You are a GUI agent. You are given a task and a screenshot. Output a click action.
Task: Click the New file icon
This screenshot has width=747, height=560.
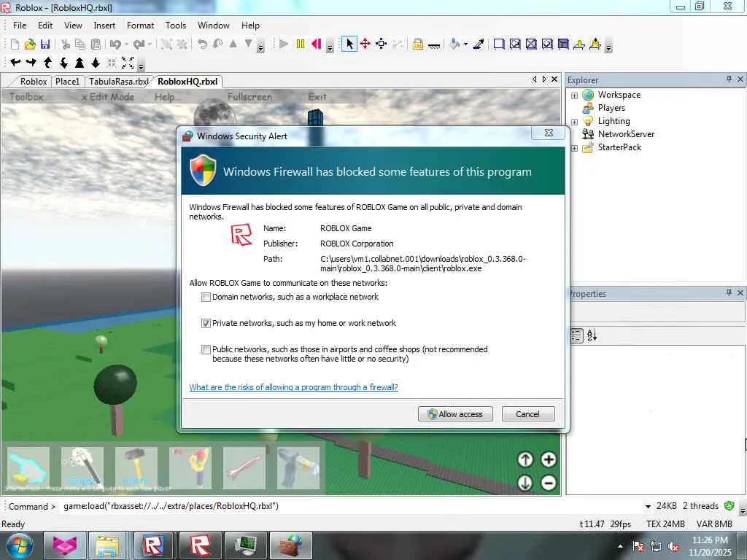pyautogui.click(x=15, y=44)
